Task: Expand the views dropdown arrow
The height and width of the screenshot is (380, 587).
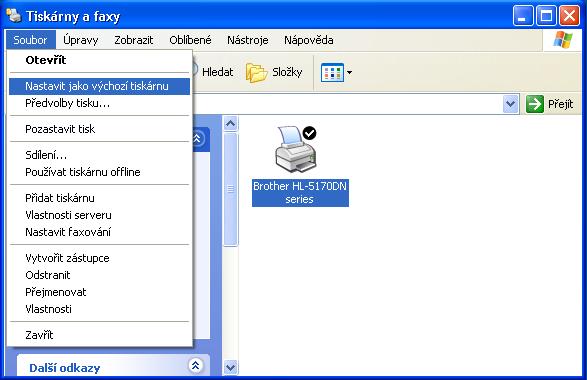Action: pos(349,72)
